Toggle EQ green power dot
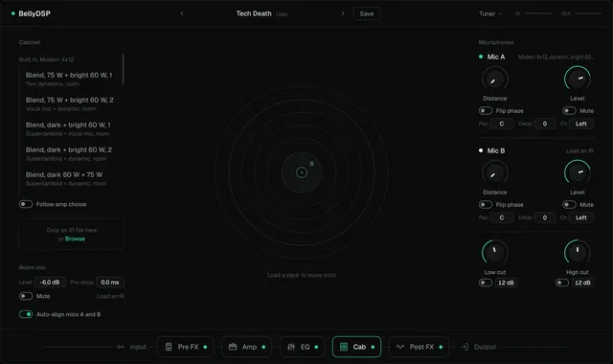613x364 pixels. point(316,347)
